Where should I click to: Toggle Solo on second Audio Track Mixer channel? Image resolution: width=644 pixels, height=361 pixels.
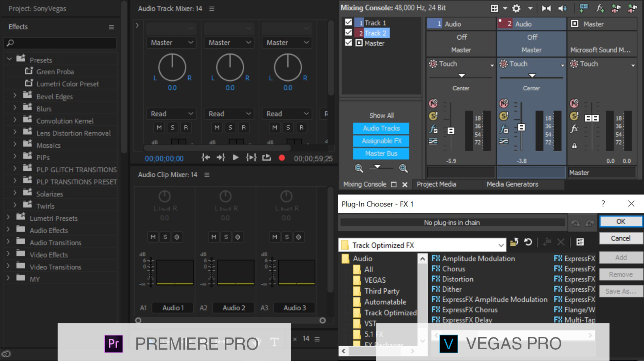tap(230, 127)
